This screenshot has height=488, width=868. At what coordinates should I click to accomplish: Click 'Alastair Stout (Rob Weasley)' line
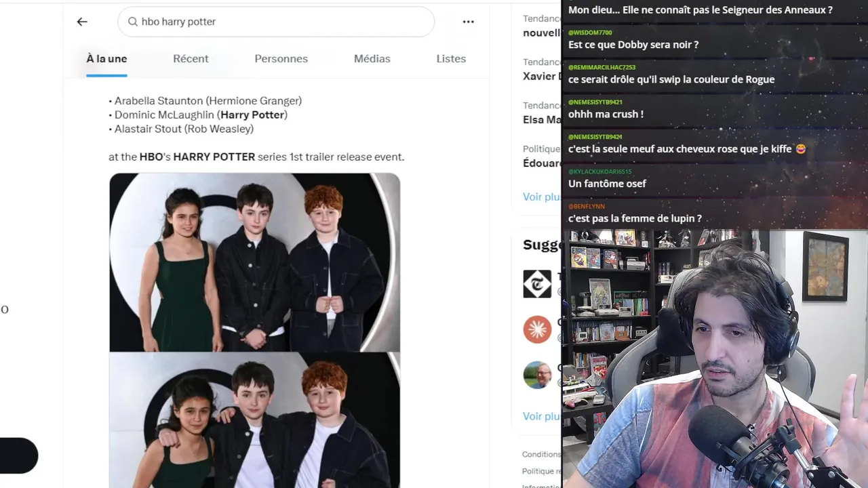click(x=181, y=129)
